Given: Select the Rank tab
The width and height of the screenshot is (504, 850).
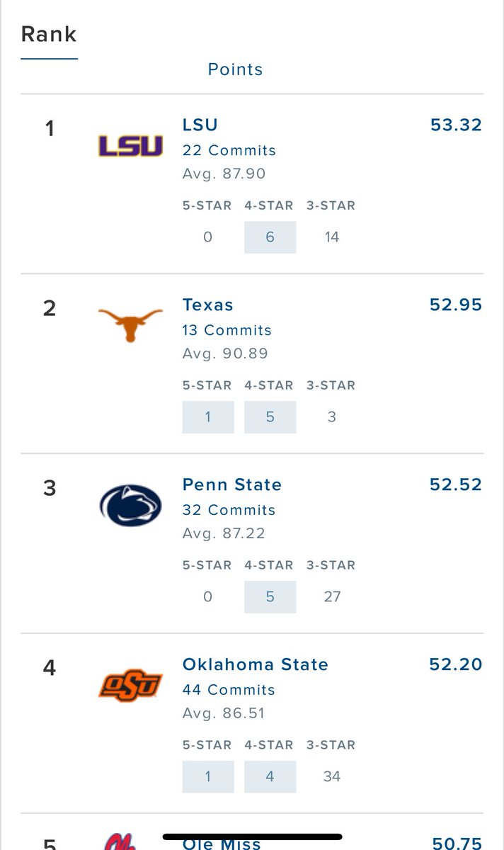Looking at the screenshot, I should pyautogui.click(x=49, y=34).
